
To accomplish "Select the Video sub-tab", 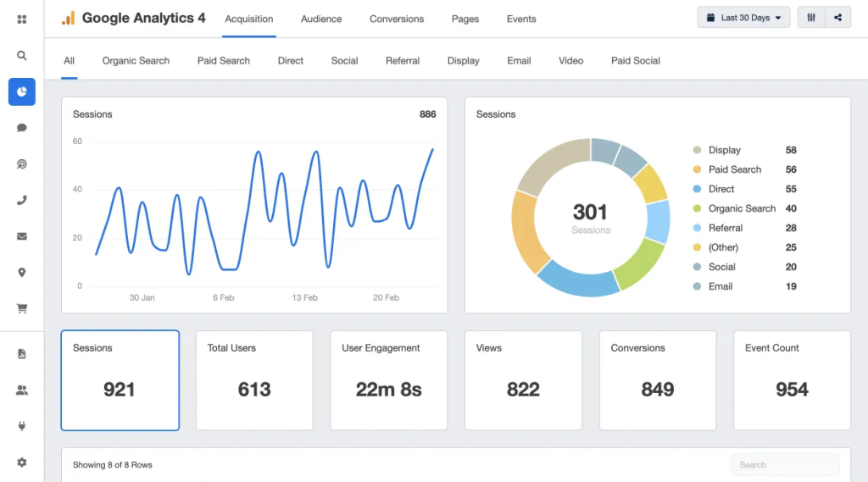I will (570, 61).
